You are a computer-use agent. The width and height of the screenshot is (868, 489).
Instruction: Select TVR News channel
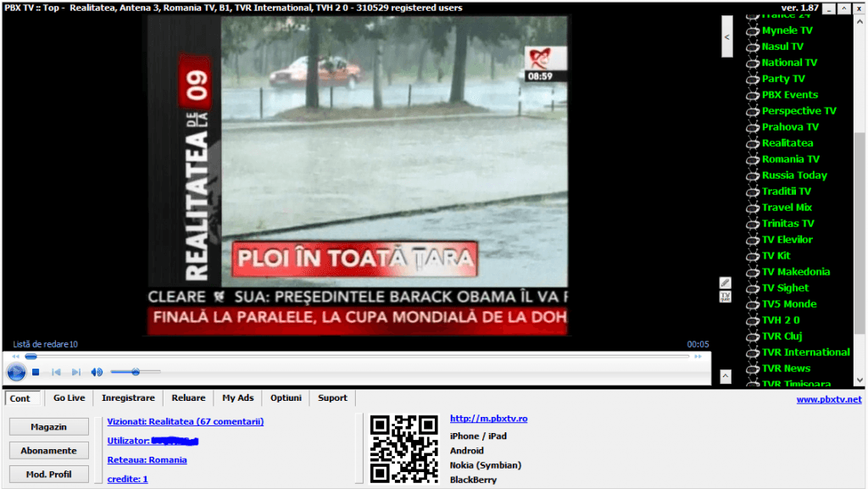[786, 369]
